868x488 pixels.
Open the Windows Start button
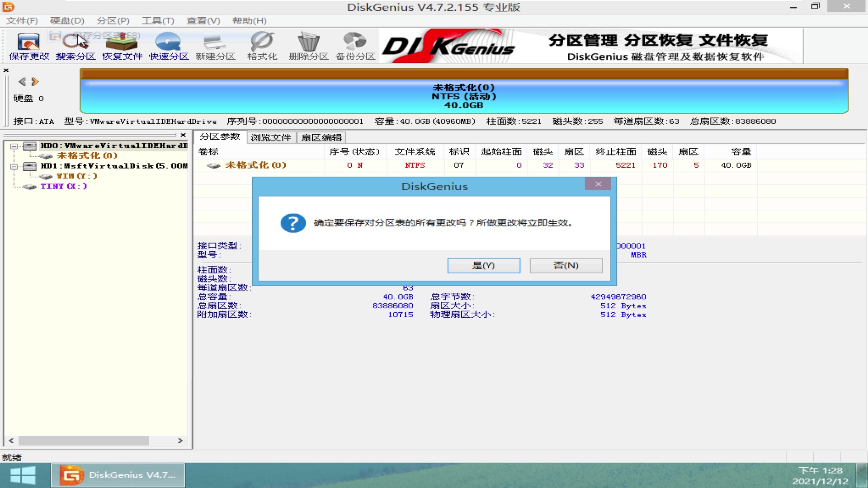(x=23, y=475)
